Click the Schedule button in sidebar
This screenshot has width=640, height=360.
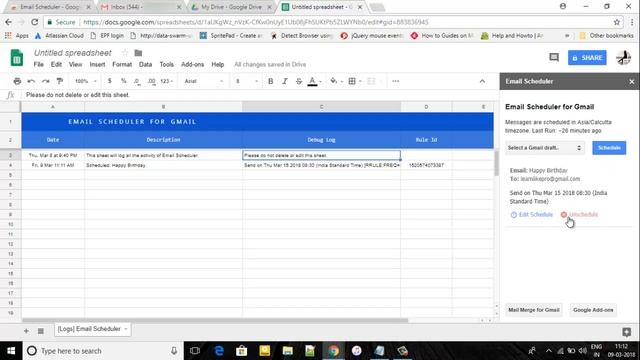point(609,148)
